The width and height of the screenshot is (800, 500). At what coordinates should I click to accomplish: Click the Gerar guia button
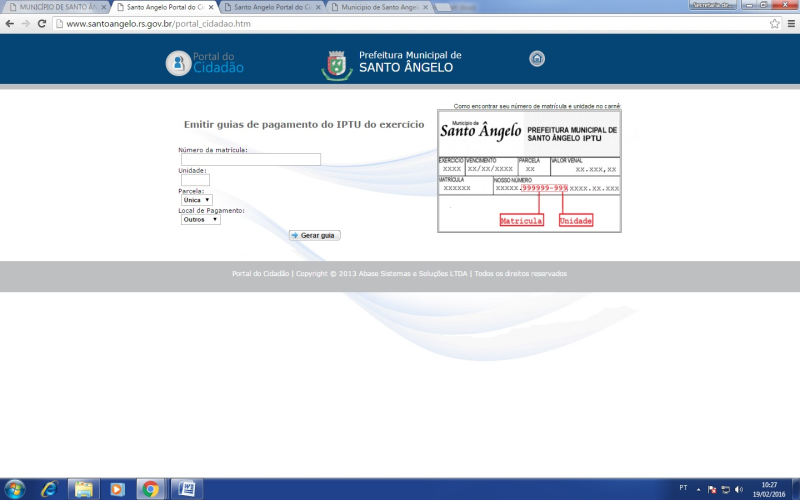[x=315, y=235]
